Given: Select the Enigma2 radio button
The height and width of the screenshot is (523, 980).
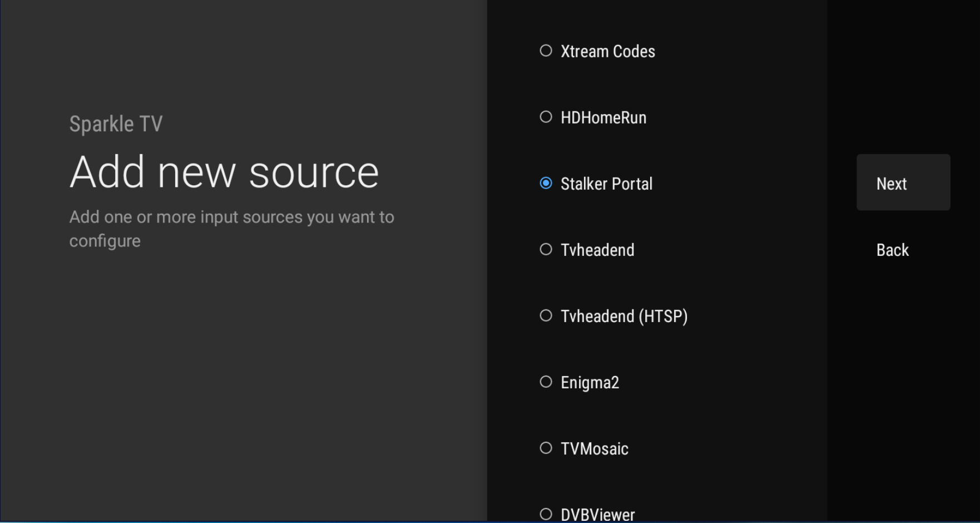Looking at the screenshot, I should 546,382.
